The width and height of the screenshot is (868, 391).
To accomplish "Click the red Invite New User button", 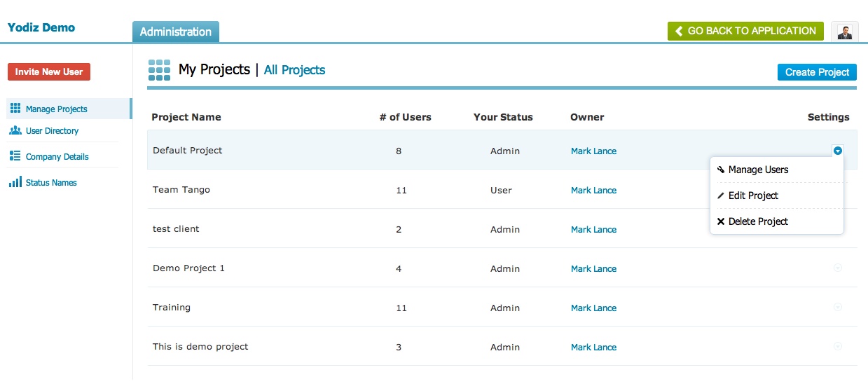I will point(49,71).
